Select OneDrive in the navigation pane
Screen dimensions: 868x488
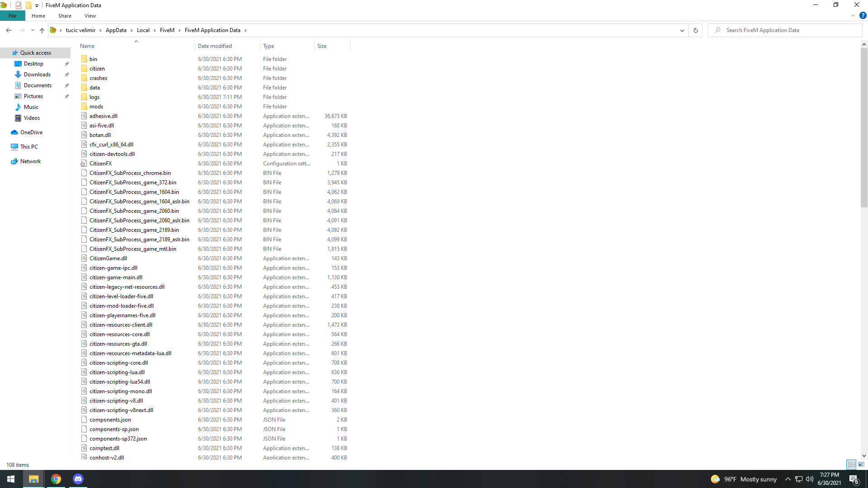point(31,132)
